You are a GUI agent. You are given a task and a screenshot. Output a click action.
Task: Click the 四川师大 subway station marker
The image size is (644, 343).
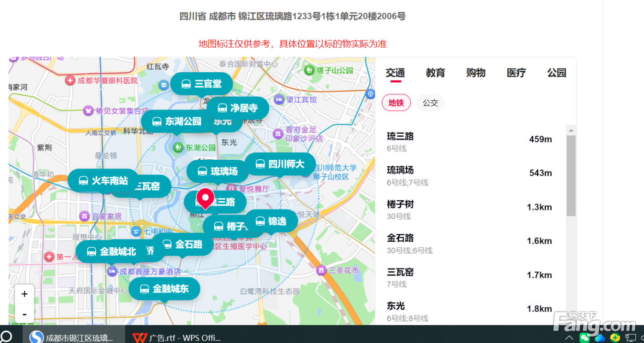[x=280, y=164]
